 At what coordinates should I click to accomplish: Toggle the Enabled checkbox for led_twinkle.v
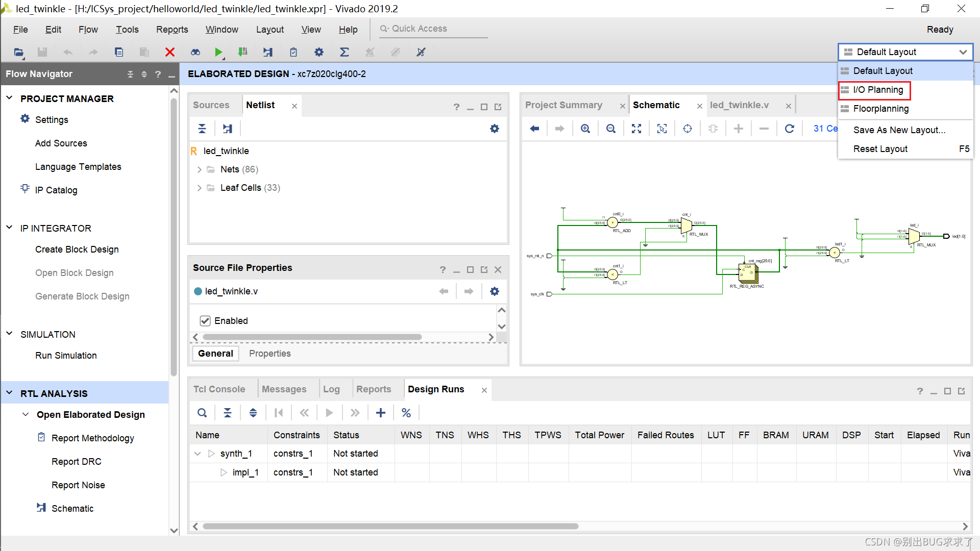pos(205,321)
